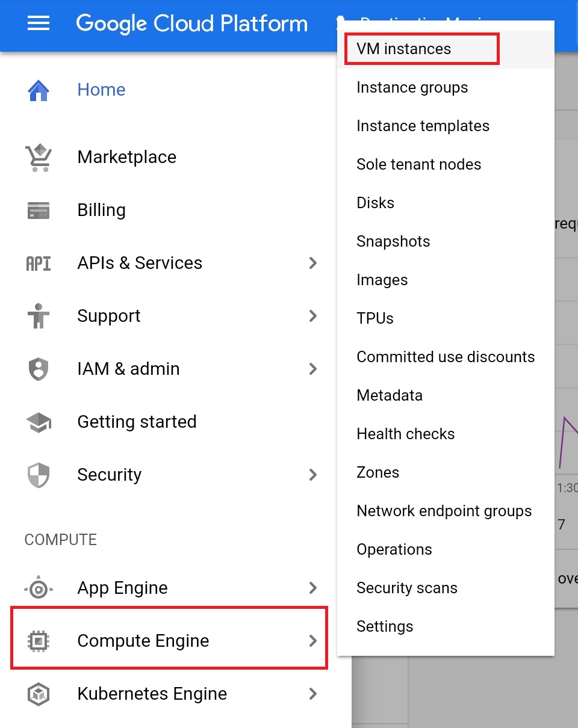Click the Kubernetes Engine label
The height and width of the screenshot is (728, 578).
152,694
